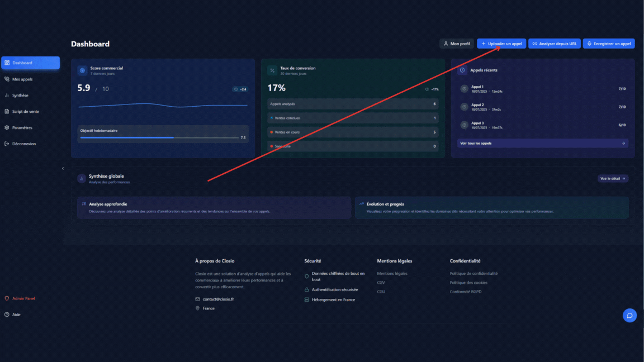This screenshot has width=644, height=362.
Task: Start recording with Enregistrer un appel
Action: (609, 44)
